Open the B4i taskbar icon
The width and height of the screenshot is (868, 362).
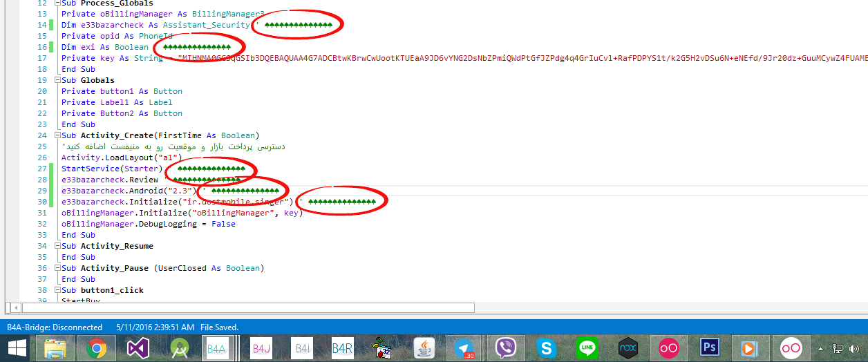click(303, 347)
